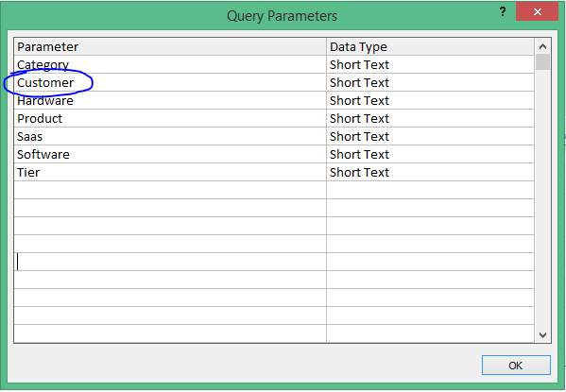Open the Data Type dropdown for Tier
566x392 pixels.
[430, 172]
